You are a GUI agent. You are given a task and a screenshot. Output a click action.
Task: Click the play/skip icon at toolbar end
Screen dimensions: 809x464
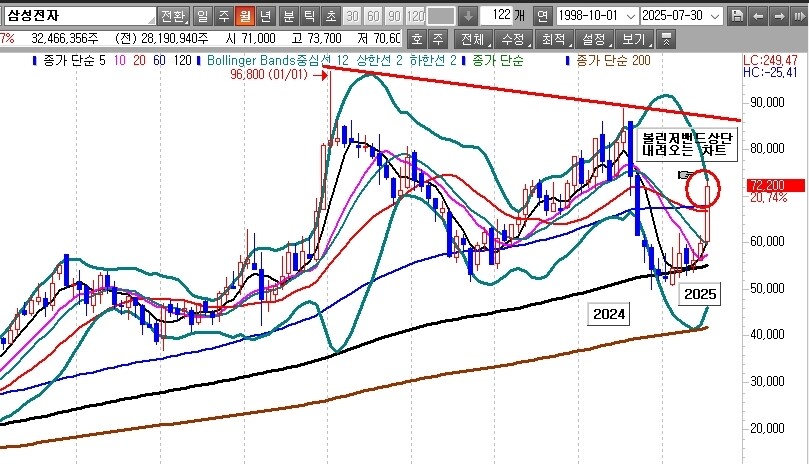(799, 16)
